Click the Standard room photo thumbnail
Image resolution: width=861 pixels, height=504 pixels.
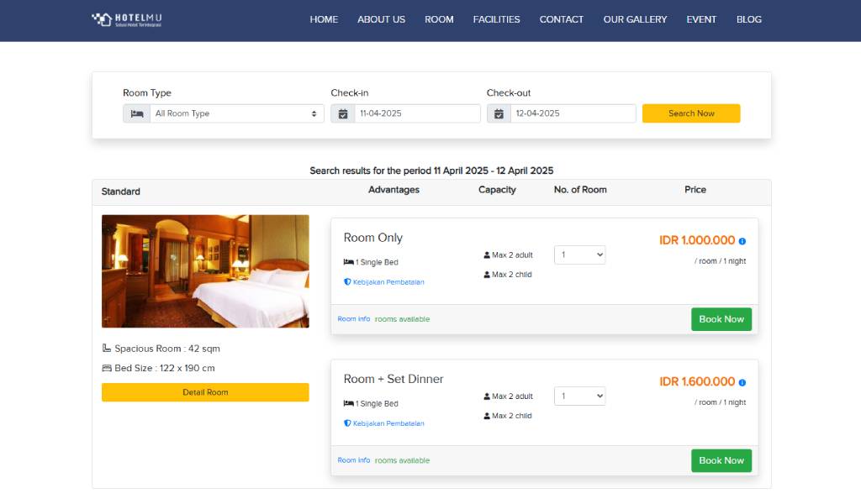coord(205,270)
